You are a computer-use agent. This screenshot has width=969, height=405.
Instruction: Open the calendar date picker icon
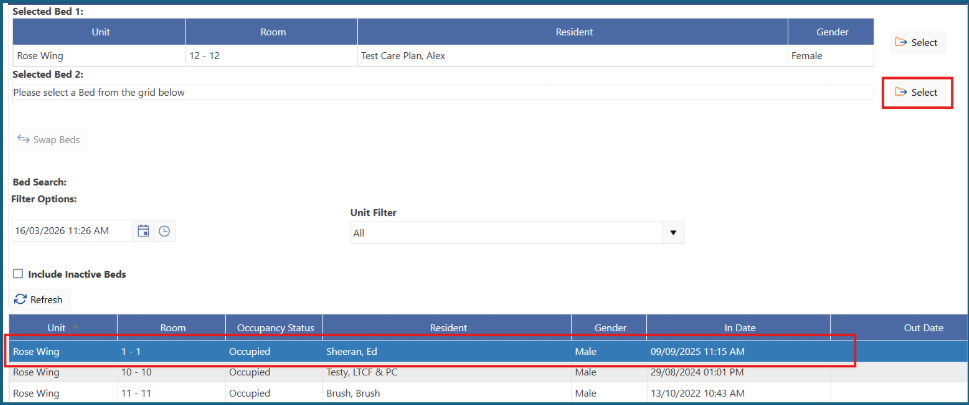tap(143, 231)
